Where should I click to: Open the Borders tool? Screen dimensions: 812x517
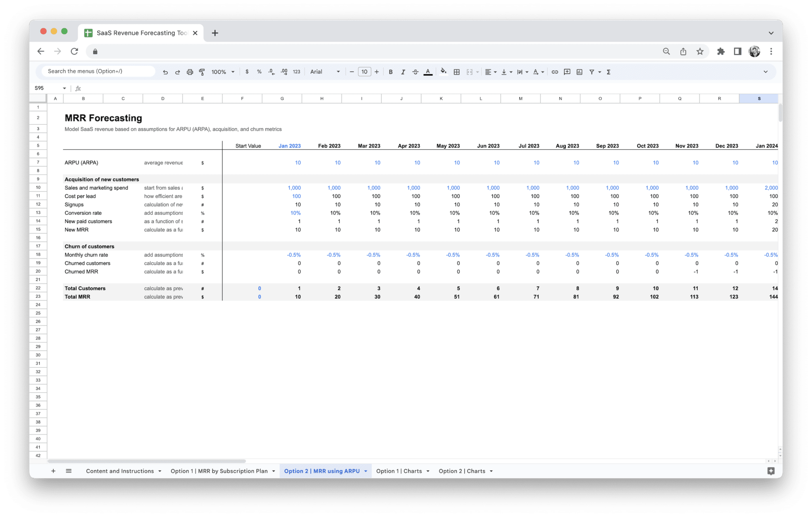point(456,72)
